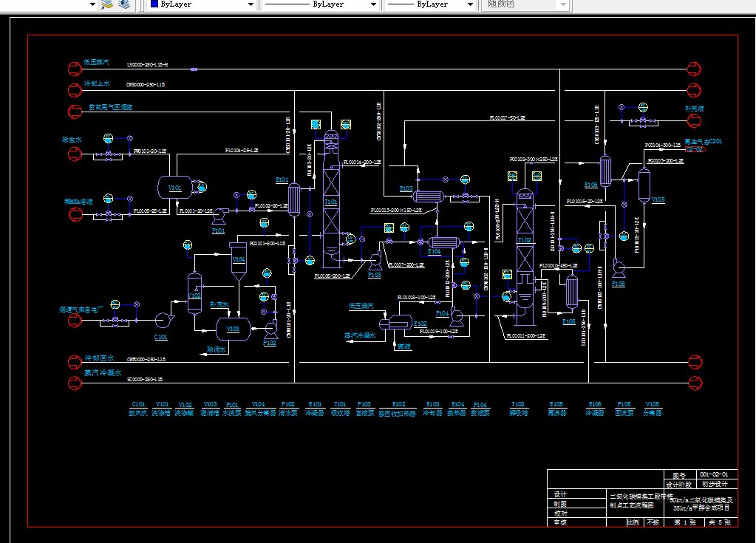Select the red connector symbol beside 补充液
This screenshot has height=543, width=756.
tap(694, 120)
